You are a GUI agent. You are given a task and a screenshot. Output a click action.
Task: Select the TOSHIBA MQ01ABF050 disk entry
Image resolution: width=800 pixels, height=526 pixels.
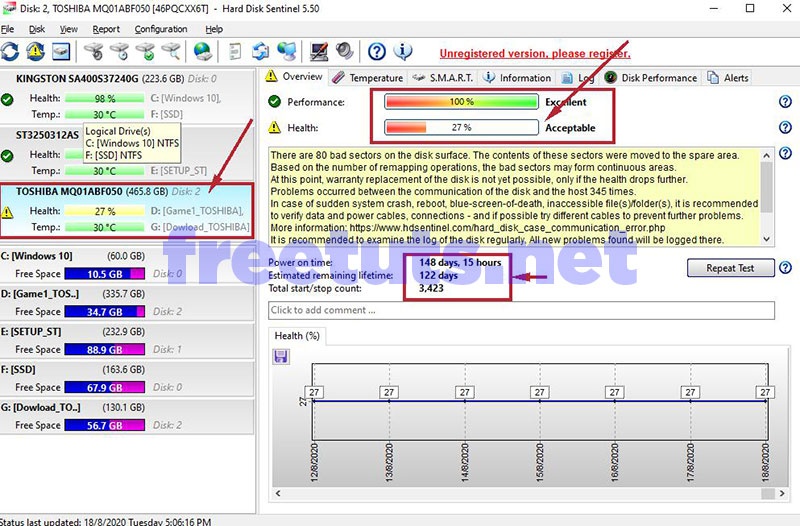point(127,210)
